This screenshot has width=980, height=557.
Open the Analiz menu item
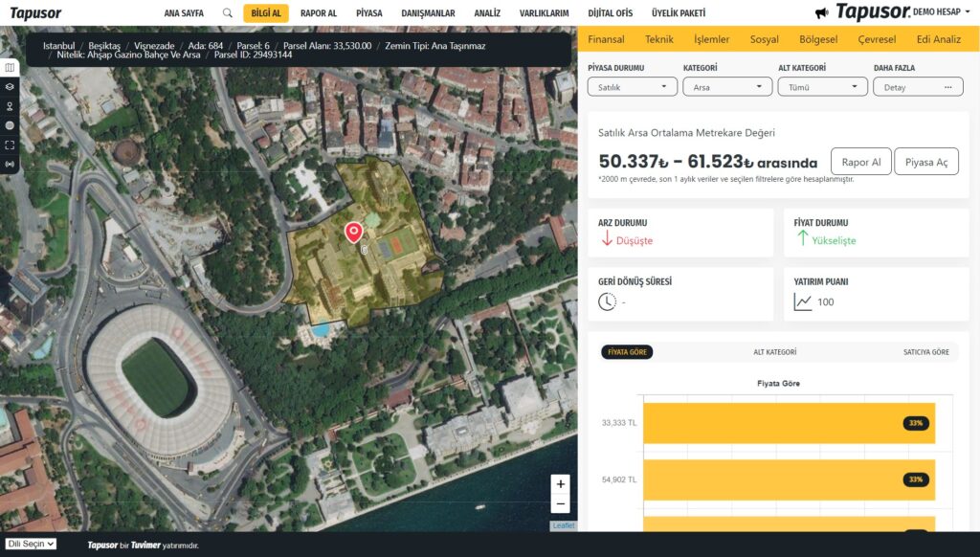[487, 13]
